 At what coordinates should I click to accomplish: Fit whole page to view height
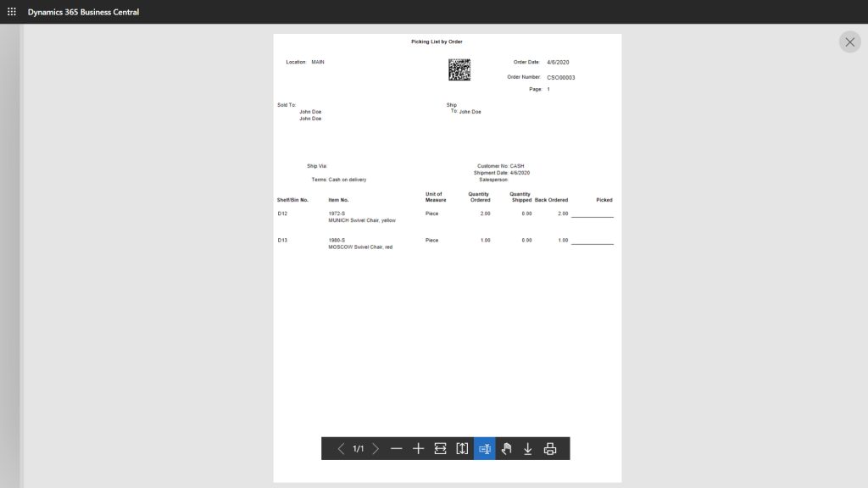click(462, 449)
